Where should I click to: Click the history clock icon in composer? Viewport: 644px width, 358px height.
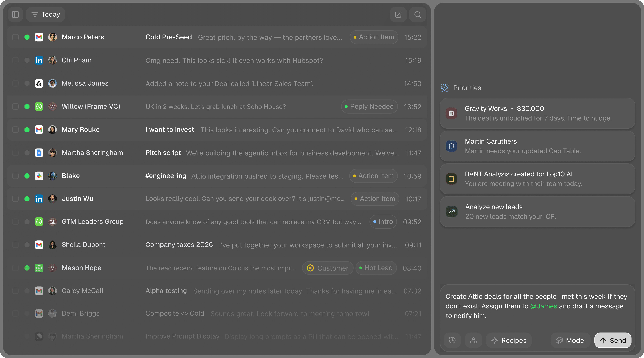click(452, 340)
